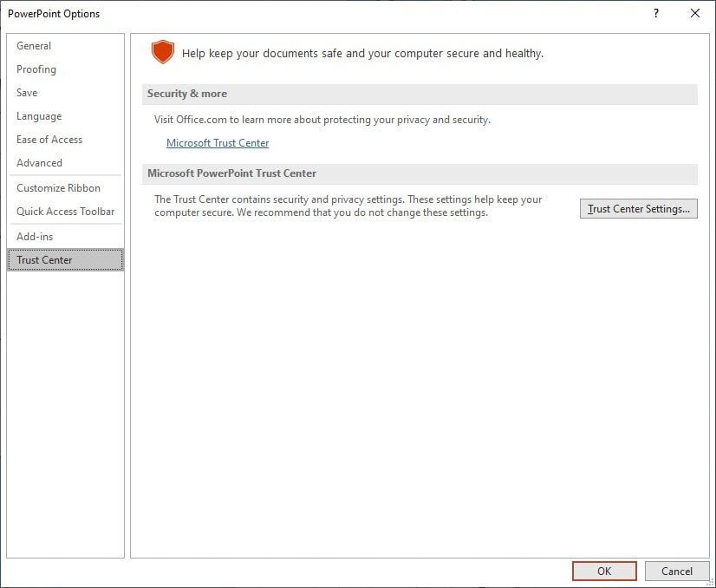
Task: Follow the Microsoft Trust Center link
Action: (218, 143)
